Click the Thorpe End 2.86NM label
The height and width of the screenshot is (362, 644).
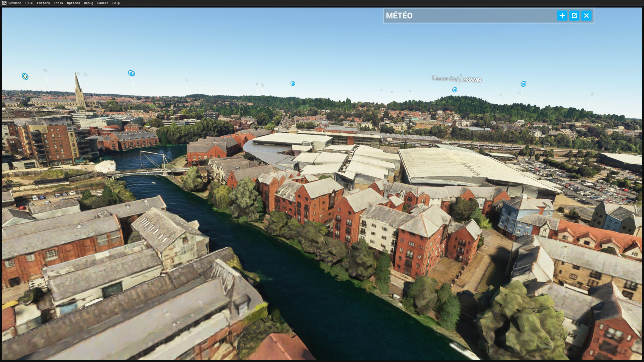[457, 79]
